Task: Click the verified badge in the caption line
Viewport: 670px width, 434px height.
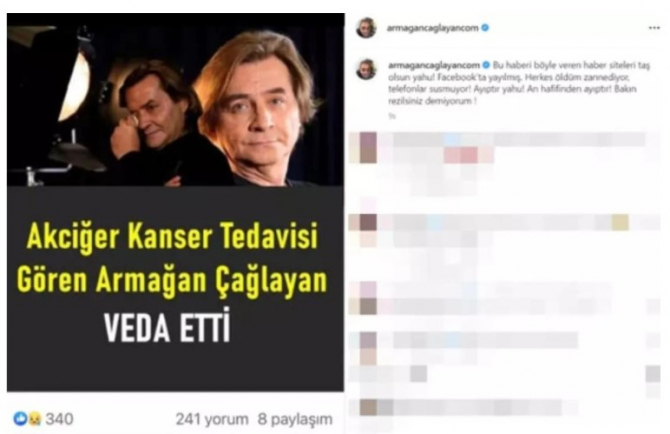Action: click(486, 65)
